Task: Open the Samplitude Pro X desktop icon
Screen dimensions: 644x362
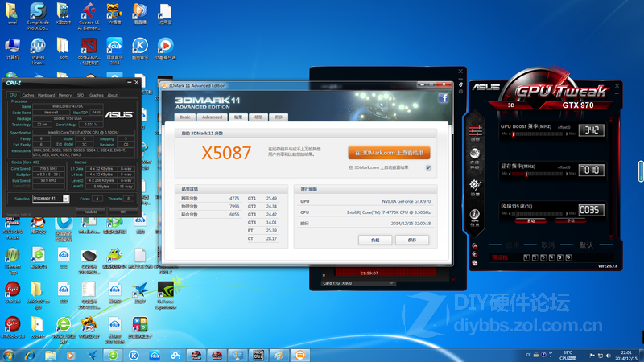Action: (x=38, y=16)
